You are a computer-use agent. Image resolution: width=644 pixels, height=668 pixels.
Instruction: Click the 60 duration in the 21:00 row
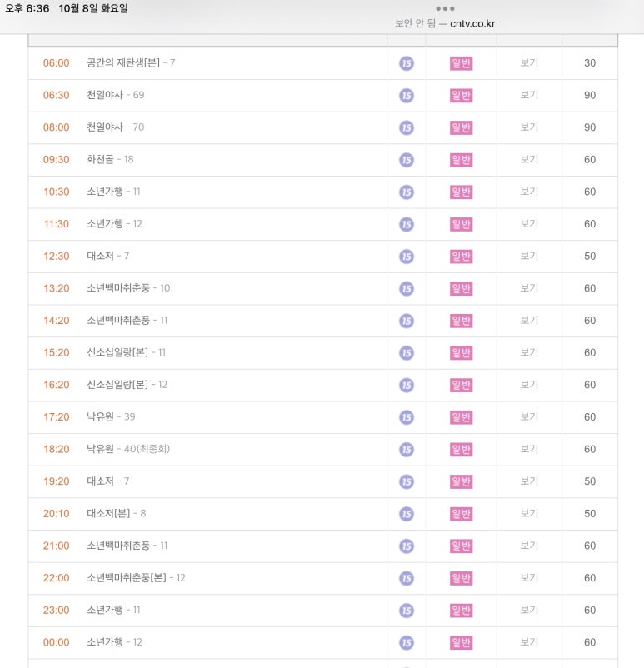coord(590,546)
